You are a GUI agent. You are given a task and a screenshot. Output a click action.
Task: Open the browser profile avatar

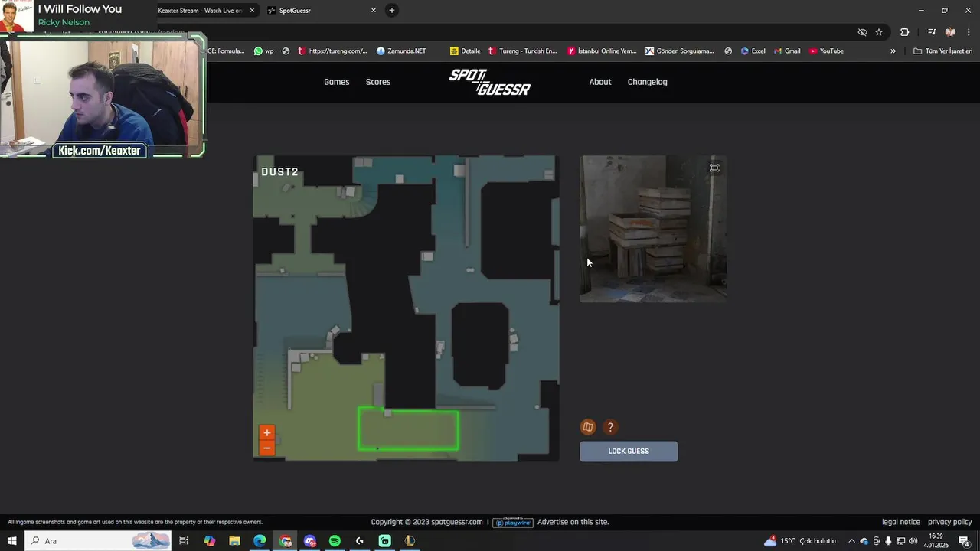click(950, 32)
